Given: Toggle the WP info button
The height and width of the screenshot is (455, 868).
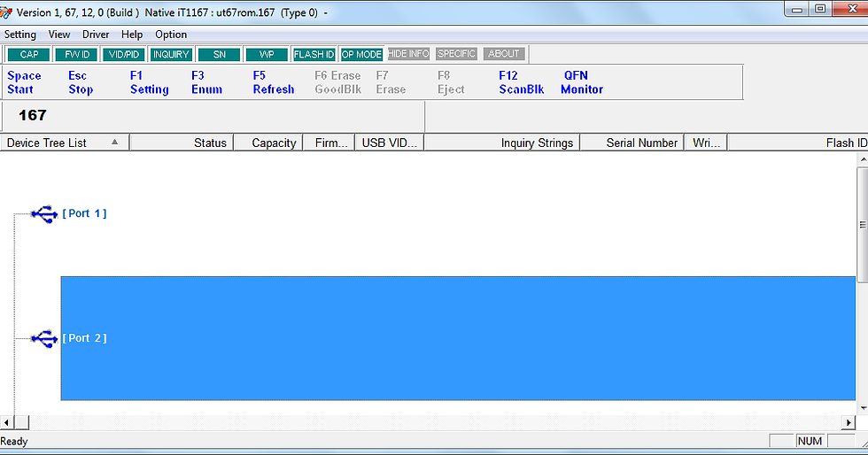Looking at the screenshot, I should [267, 54].
